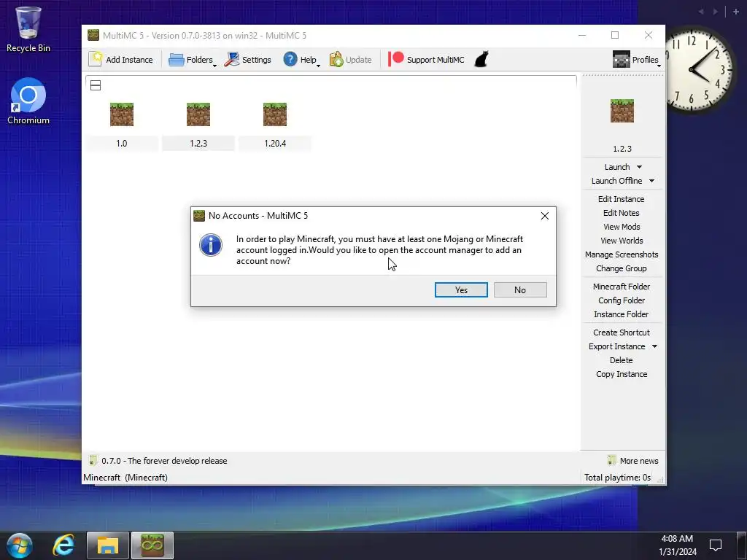Open the Chromium desktop shortcut
This screenshot has height=560, width=747.
(28, 101)
